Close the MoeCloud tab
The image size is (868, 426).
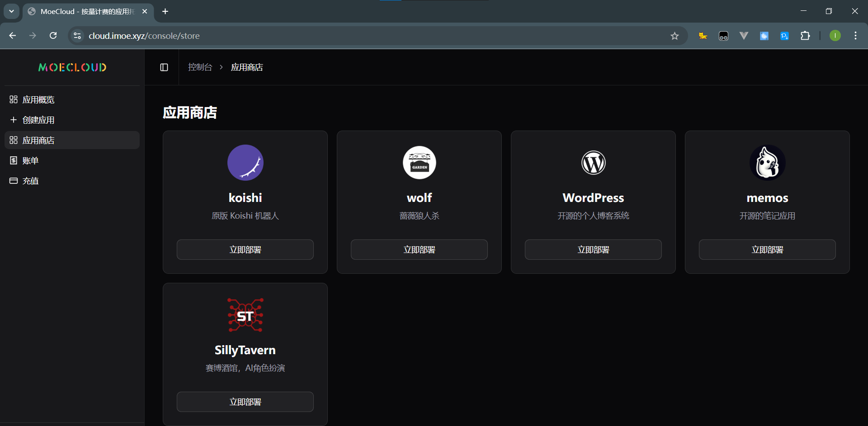coord(145,11)
